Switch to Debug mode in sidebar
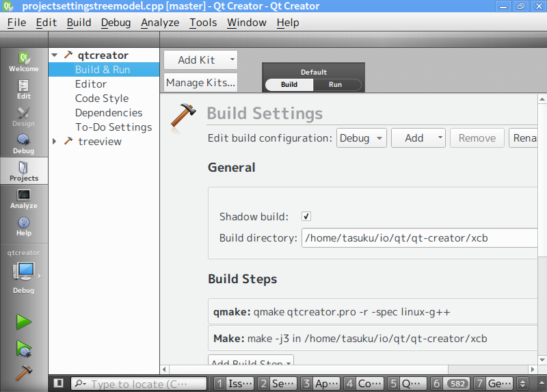This screenshot has width=547, height=392. [x=24, y=144]
